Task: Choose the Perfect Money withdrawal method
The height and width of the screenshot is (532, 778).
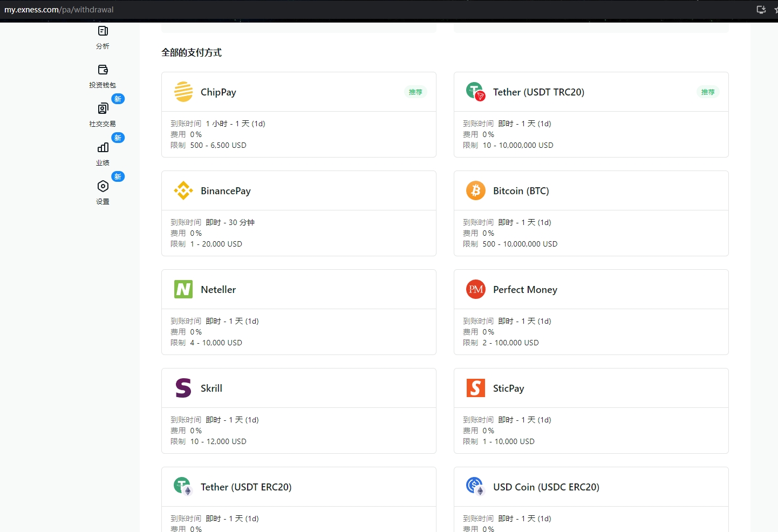Action: (x=591, y=312)
